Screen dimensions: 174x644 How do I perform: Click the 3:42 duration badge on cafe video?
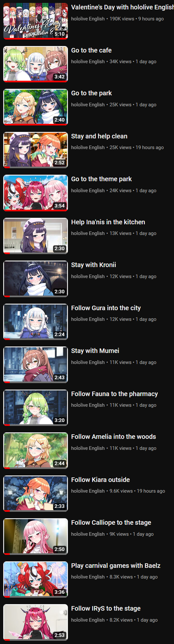(x=60, y=77)
